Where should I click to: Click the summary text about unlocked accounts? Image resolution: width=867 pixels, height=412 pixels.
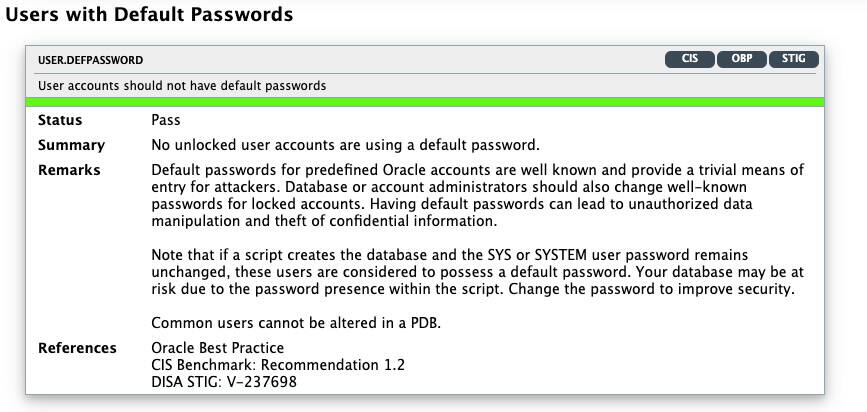pyautogui.click(x=345, y=145)
